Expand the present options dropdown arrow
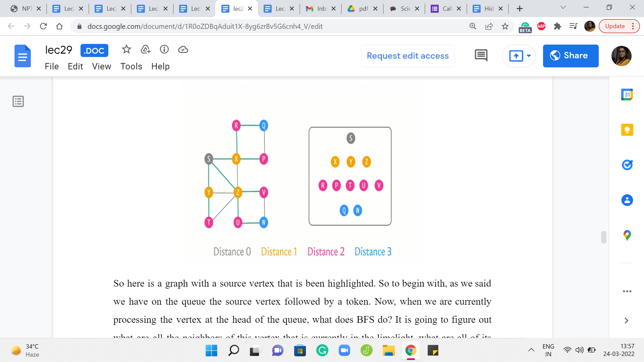This screenshot has width=644, height=362. click(x=529, y=56)
